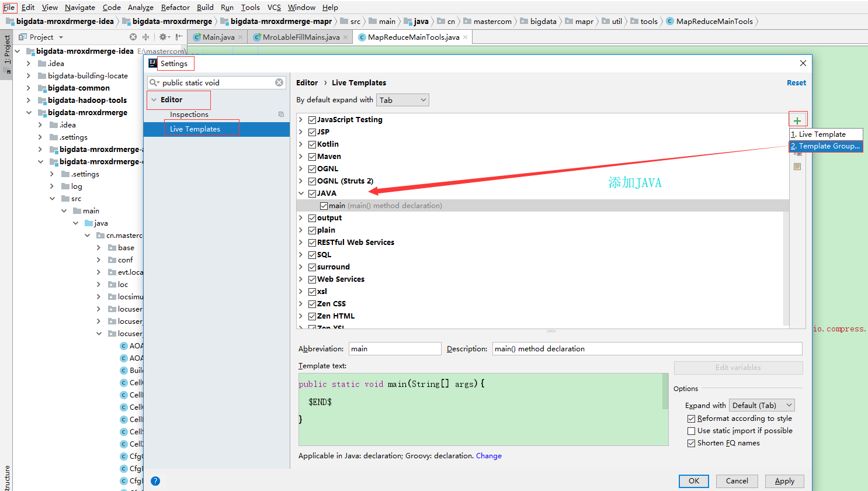Viewport: 868px width, 491px height.
Task: Expand the JSP template group
Action: click(x=301, y=132)
